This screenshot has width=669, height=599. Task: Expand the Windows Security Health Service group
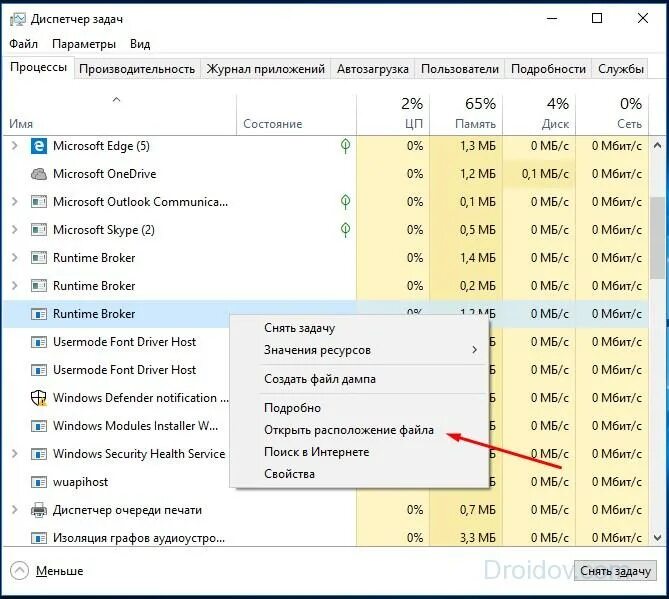point(15,454)
